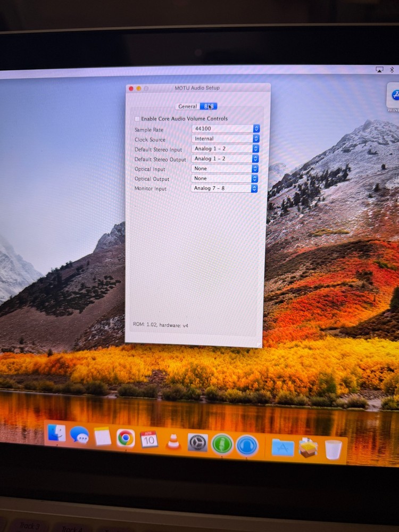Viewport: 399px width, 532px height.
Task: Click the blue headphones app in Dock
Action: click(247, 445)
